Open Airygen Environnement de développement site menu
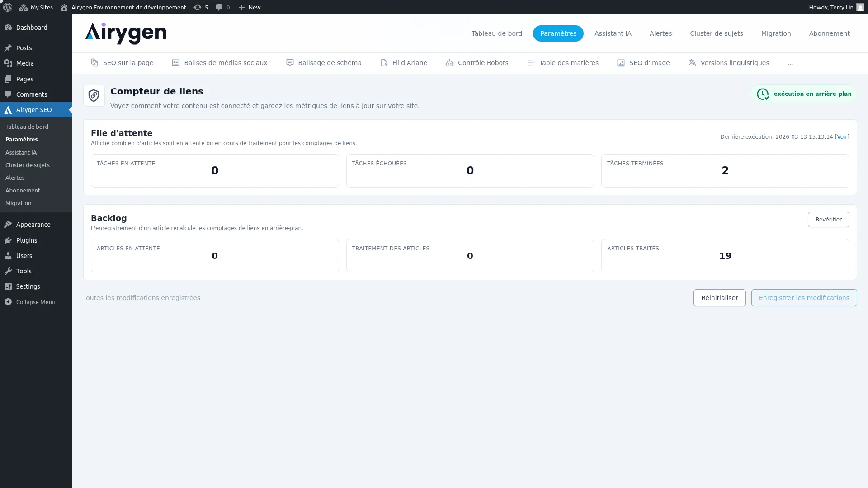The width and height of the screenshot is (868, 488). [x=123, y=7]
